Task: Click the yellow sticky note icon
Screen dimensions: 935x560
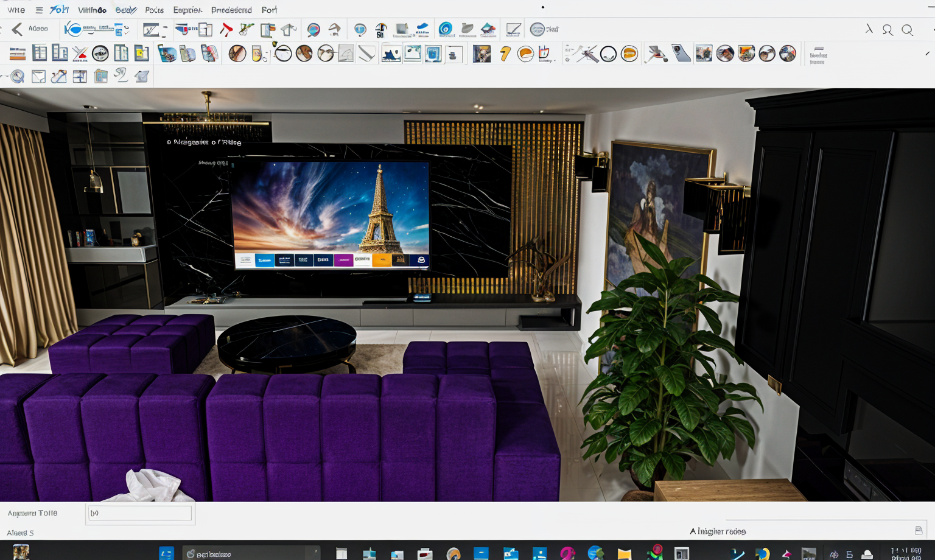Action: (x=142, y=54)
